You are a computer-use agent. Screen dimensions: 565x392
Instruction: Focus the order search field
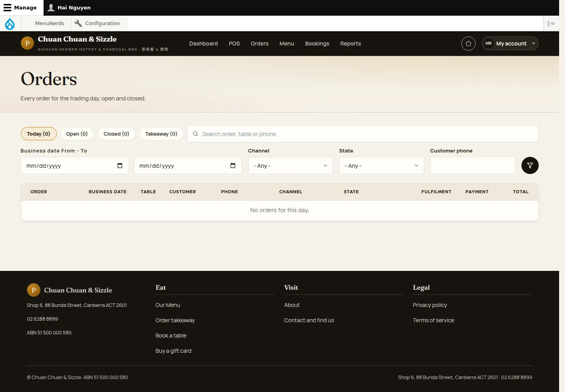[363, 134]
